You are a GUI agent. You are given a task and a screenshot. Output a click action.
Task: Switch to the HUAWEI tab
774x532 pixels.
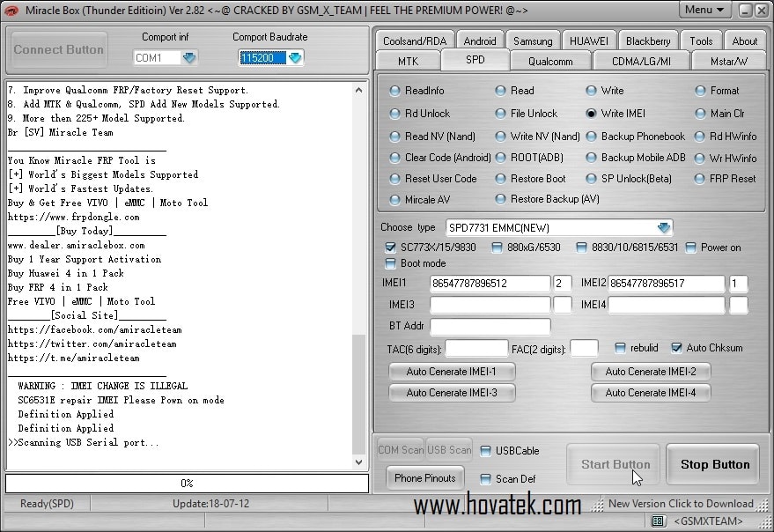point(588,41)
